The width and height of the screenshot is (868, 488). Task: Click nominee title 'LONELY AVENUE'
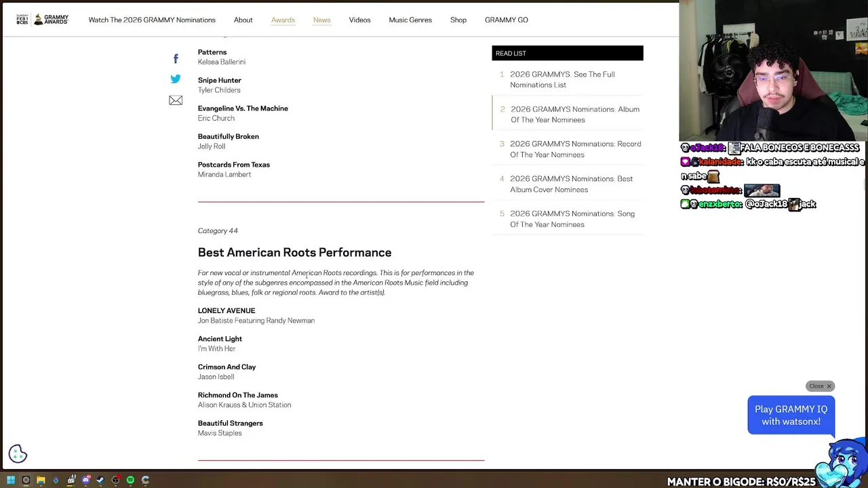point(226,310)
